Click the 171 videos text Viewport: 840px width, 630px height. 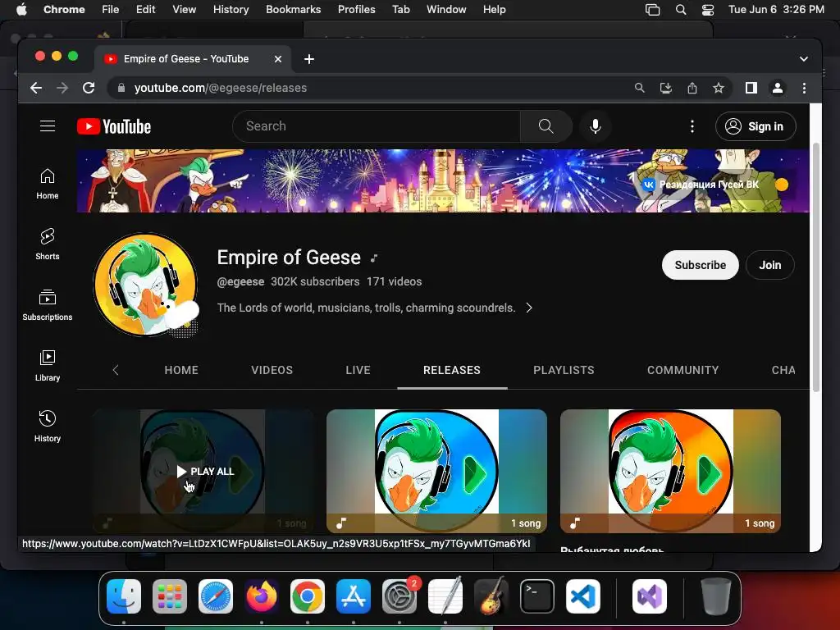395,281
